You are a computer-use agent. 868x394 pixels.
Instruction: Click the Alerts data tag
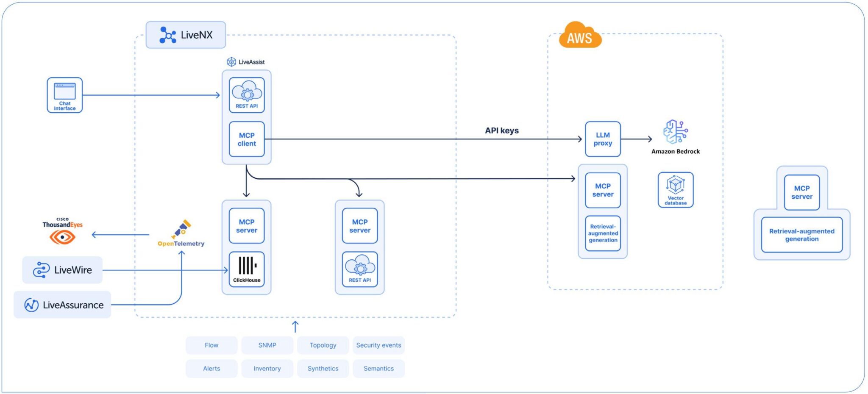[211, 369]
